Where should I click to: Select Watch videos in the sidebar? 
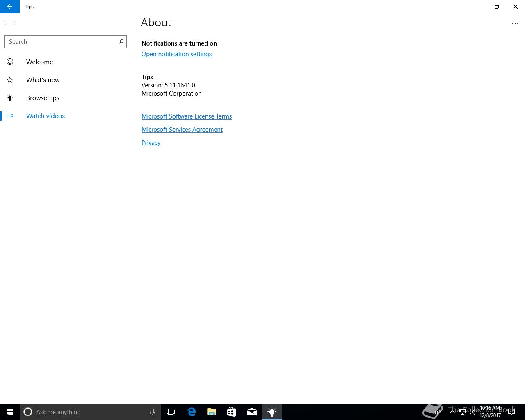(x=46, y=116)
